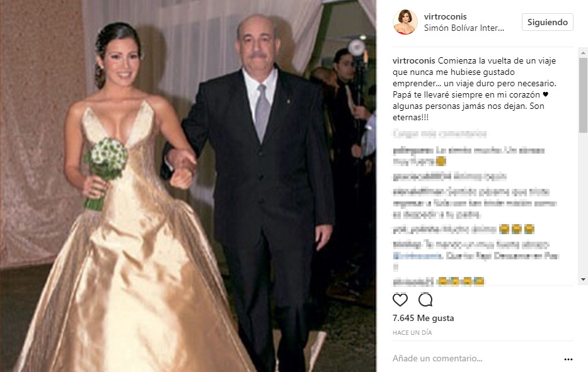Toggle the Siguiendo follow button

point(548,22)
